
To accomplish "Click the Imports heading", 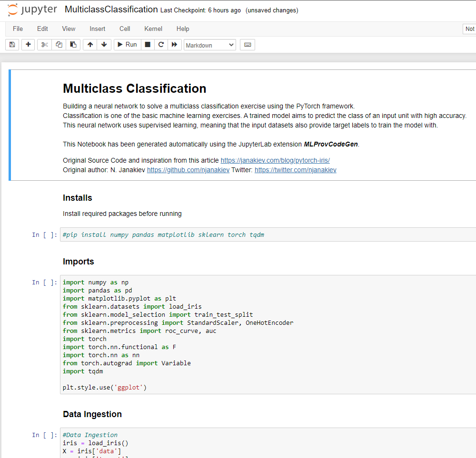I will coord(79,262).
